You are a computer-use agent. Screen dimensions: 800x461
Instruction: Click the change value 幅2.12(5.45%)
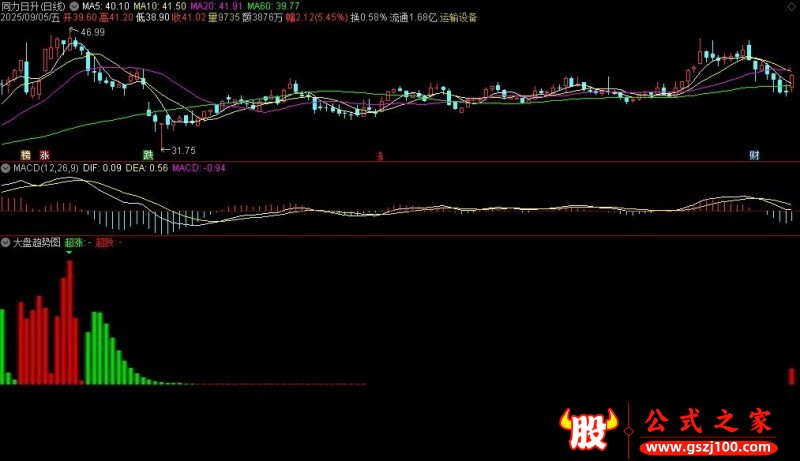click(316, 18)
